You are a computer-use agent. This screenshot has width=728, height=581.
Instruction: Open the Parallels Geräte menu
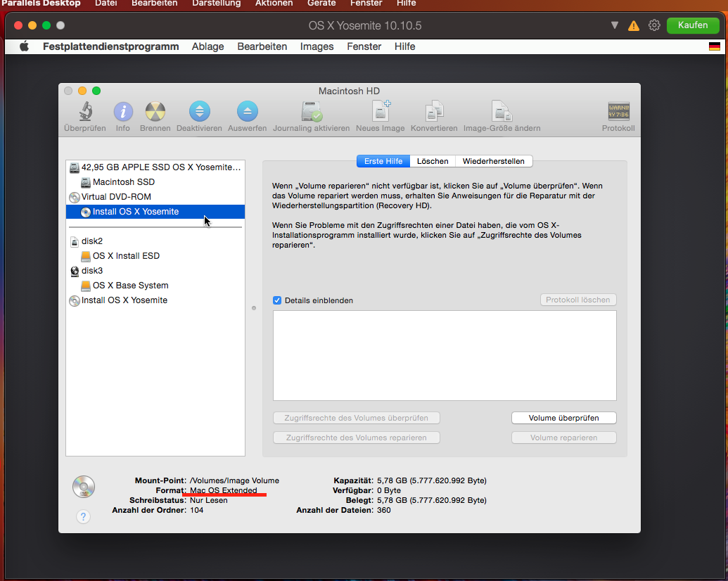click(x=321, y=4)
